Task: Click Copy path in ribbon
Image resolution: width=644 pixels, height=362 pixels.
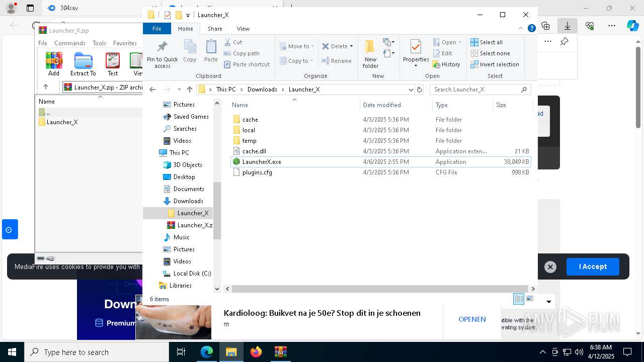Action: [242, 53]
